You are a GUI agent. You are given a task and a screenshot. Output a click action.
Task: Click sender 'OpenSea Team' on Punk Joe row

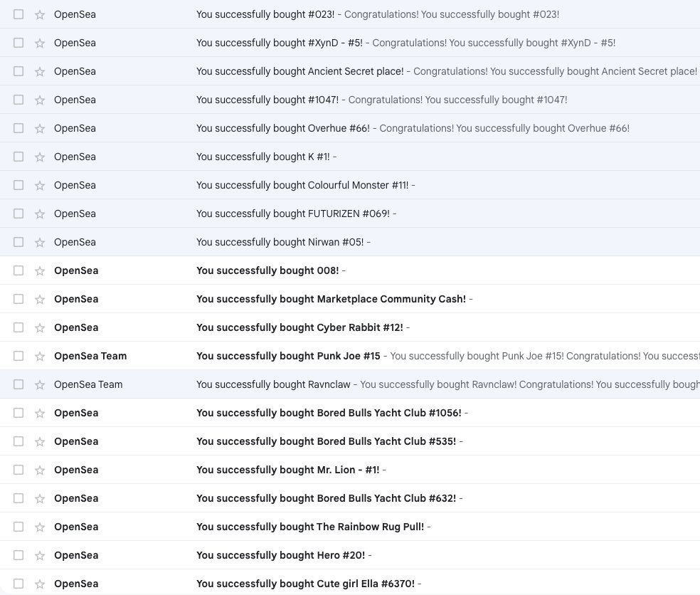click(90, 356)
